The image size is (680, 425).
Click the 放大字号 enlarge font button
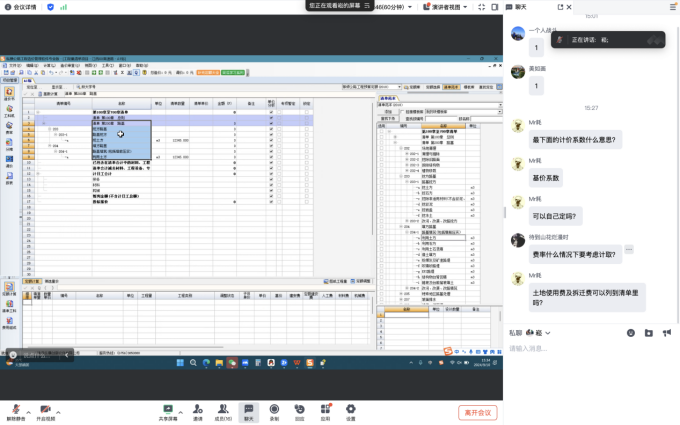tap(86, 87)
